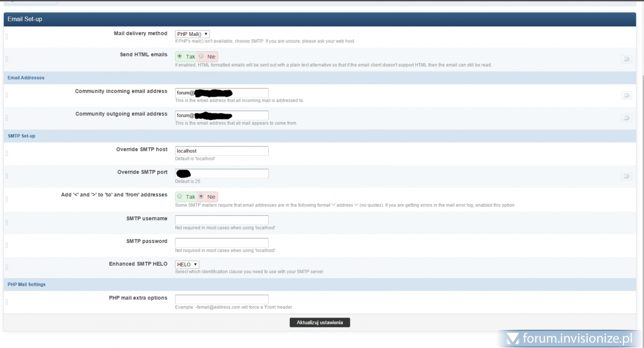The height and width of the screenshot is (348, 644).
Task: Click drag handle beside SMTP username
Action: [7, 222]
